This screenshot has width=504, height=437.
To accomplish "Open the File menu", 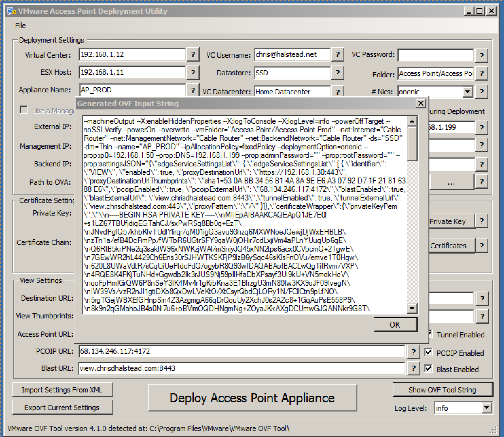I will [x=20, y=26].
